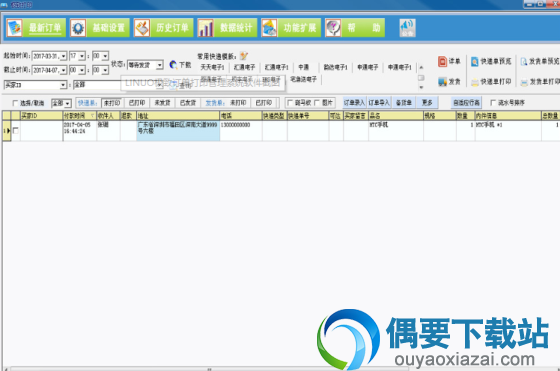Expand the 状态 status dropdown
The height and width of the screenshot is (371, 560).
[x=160, y=65]
